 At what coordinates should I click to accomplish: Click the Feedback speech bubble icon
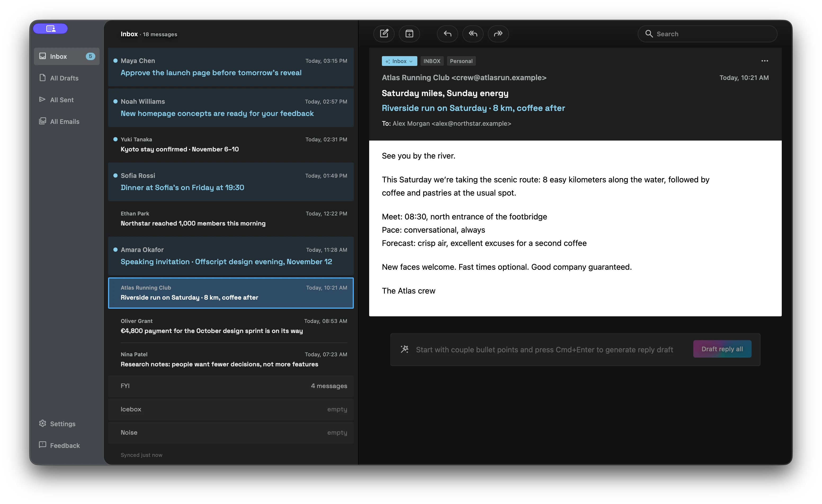42,445
